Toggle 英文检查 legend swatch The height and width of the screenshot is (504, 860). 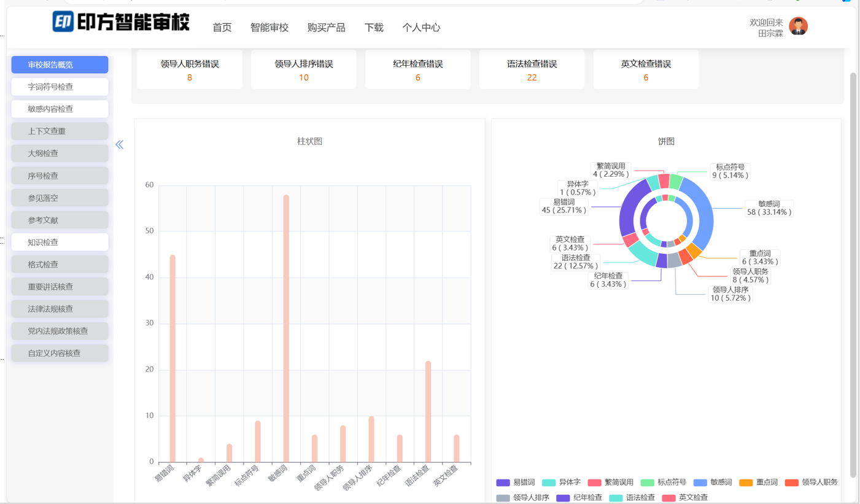click(x=668, y=498)
